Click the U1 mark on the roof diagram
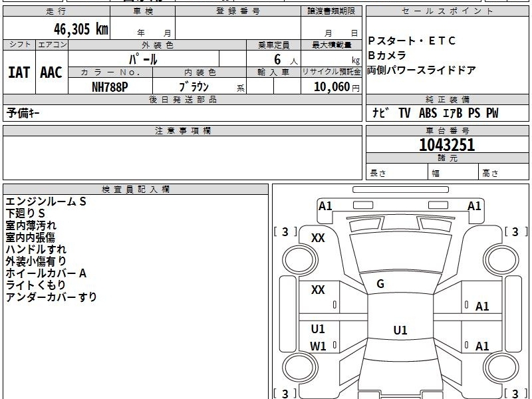532x399 pixels. pyautogui.click(x=400, y=330)
